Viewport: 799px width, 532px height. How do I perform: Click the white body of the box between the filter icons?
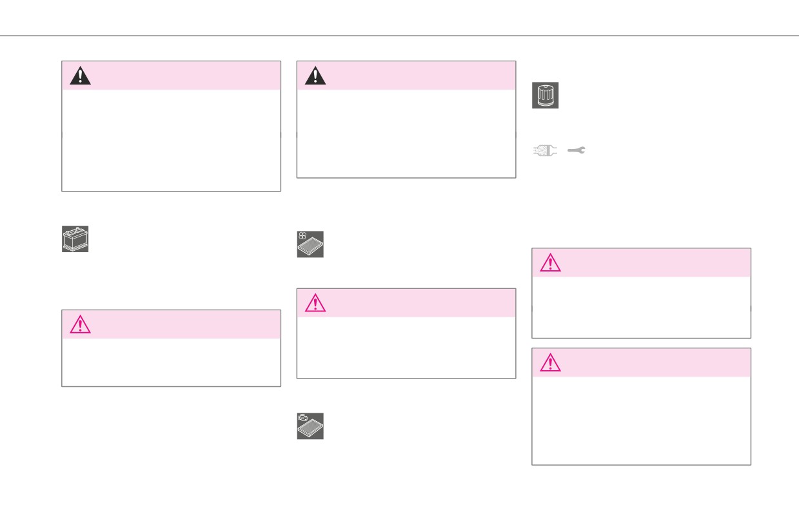point(406,348)
